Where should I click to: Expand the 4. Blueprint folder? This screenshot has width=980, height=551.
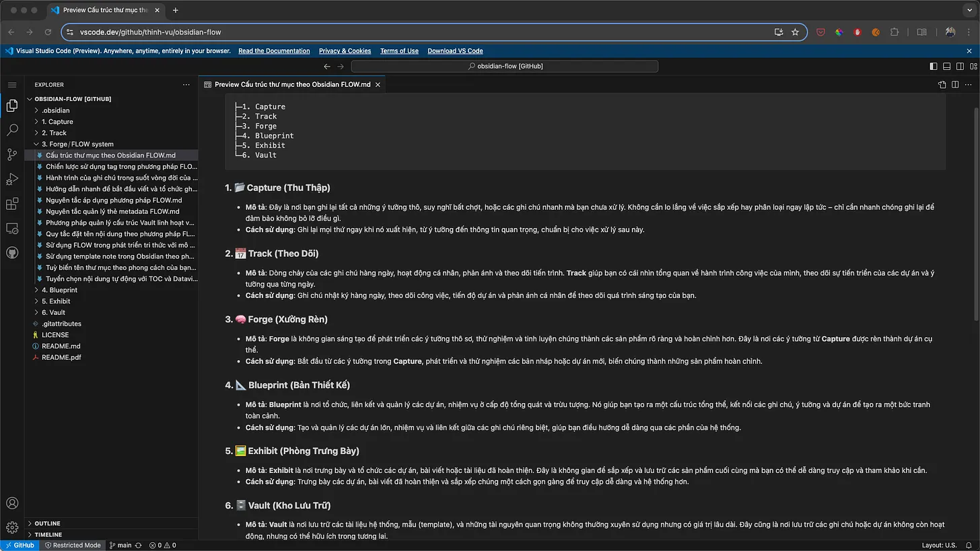click(60, 289)
